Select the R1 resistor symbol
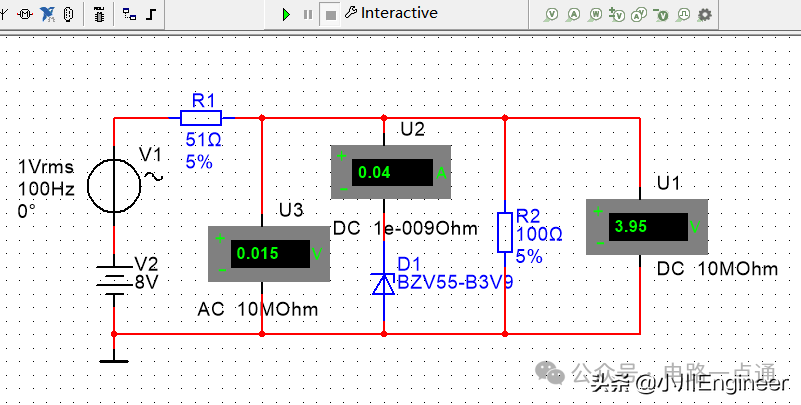Viewport: 801px width, 405px height. (201, 118)
